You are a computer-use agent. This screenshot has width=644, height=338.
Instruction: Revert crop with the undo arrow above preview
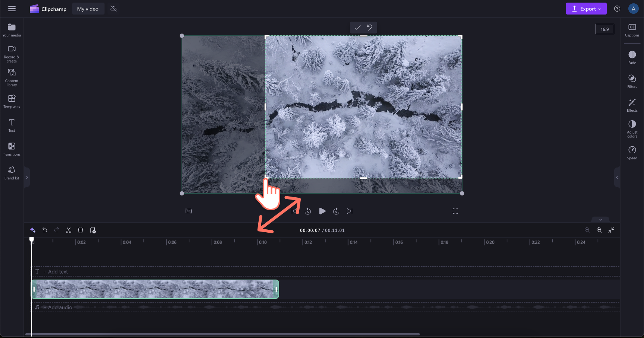(369, 27)
